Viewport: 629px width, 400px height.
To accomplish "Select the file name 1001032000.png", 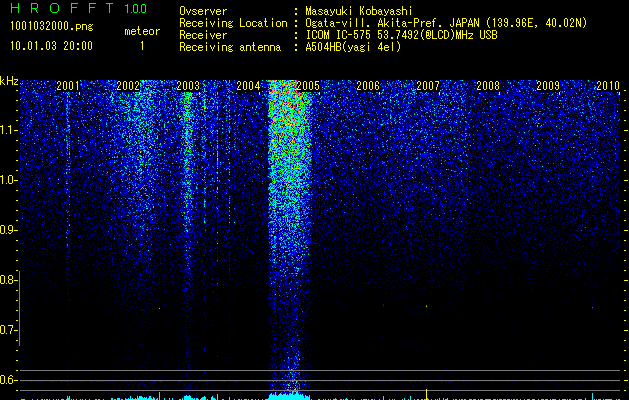I will tap(52, 26).
